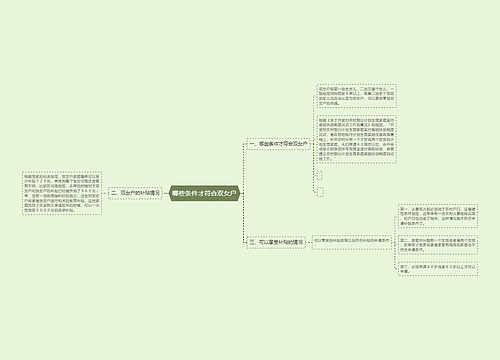This screenshot has height=360, width=500.
Task: Select the note beginning 双女户指第一胎生女儿
Action: pyautogui.click(x=356, y=96)
